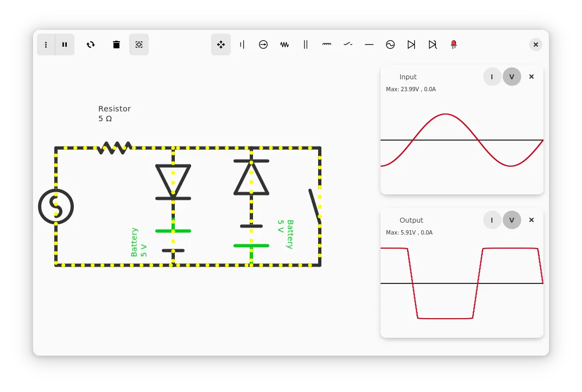Select the zener diode component tool
This screenshot has width=582, height=392.
point(432,45)
